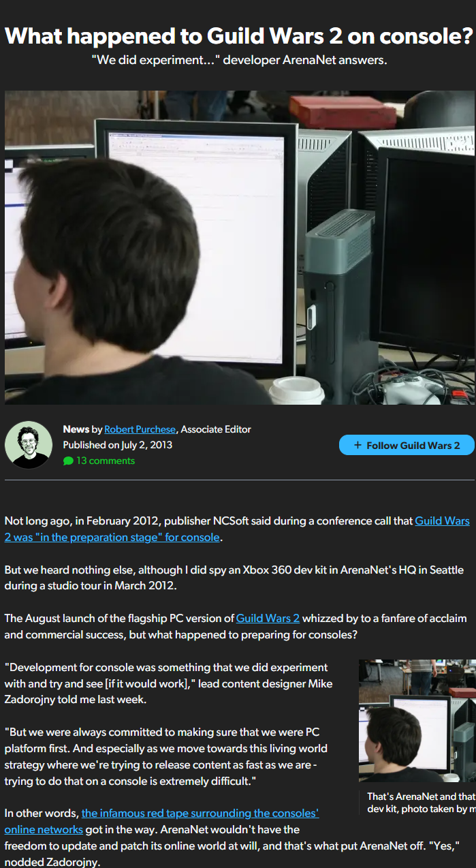
Task: Open Guild Wars 2 link in August launch paragraph
Action: [x=268, y=619]
